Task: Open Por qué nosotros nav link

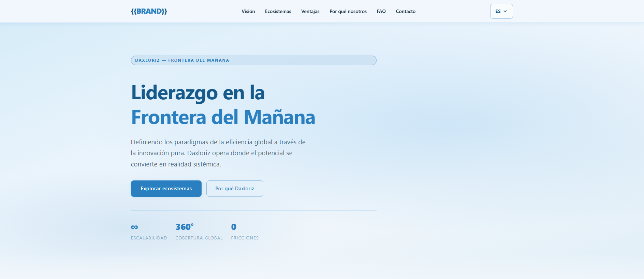Action: click(x=348, y=11)
